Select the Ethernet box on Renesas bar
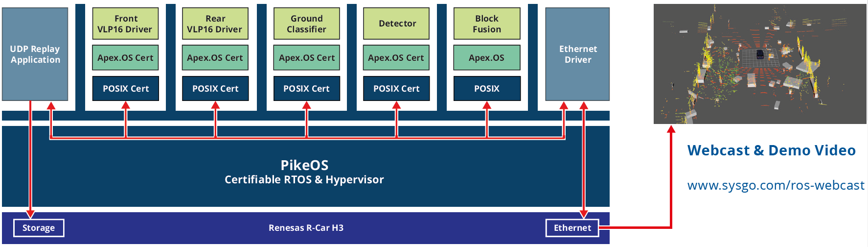 point(572,228)
